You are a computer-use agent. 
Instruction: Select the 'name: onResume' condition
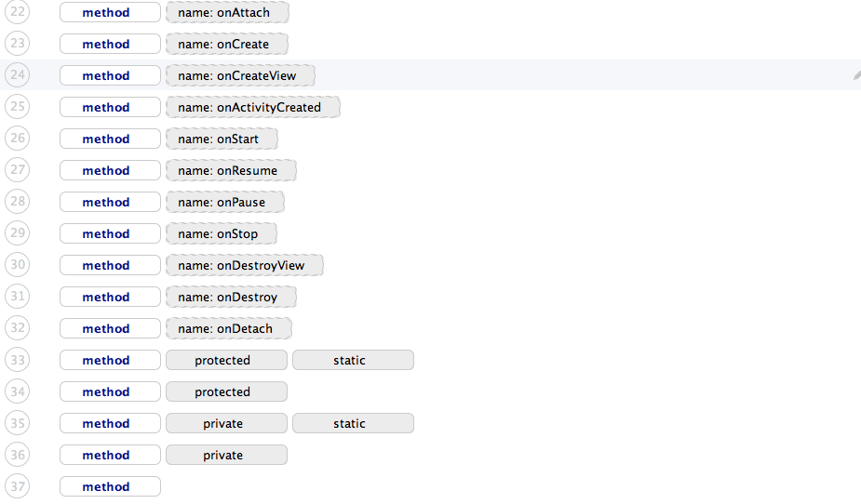[x=231, y=170]
